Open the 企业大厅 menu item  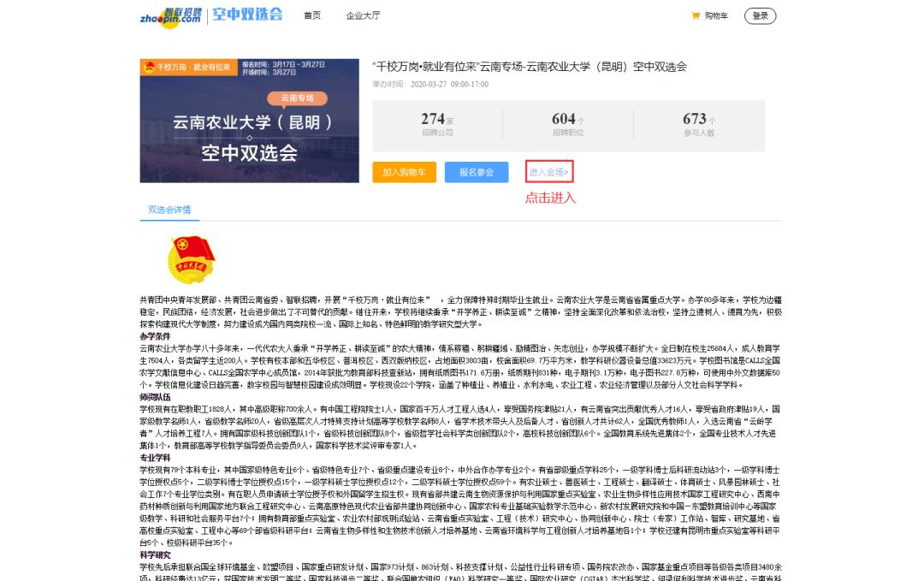[x=363, y=16]
